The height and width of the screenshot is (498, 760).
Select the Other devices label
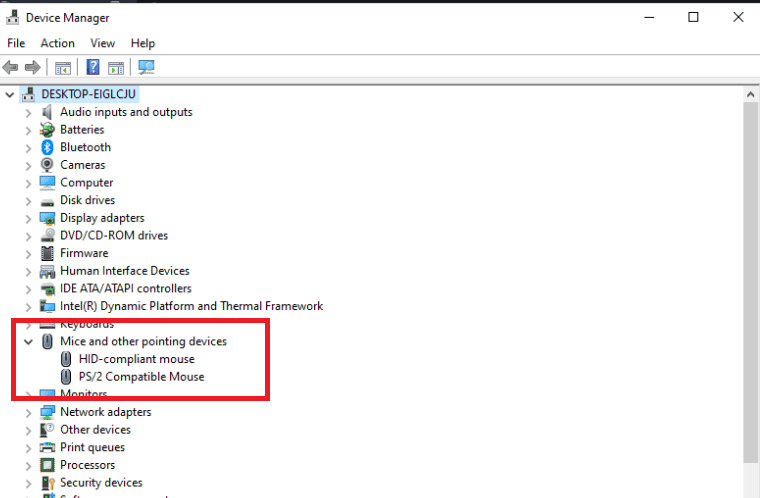pyautogui.click(x=95, y=430)
